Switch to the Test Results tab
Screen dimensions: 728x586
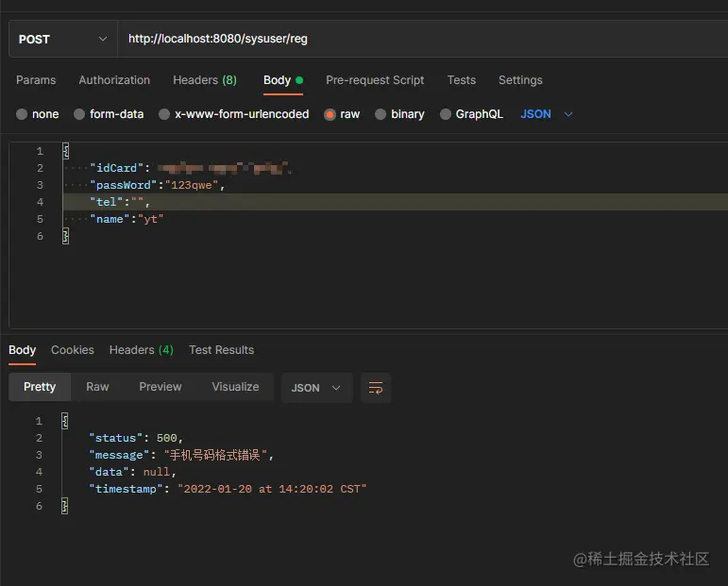(222, 350)
